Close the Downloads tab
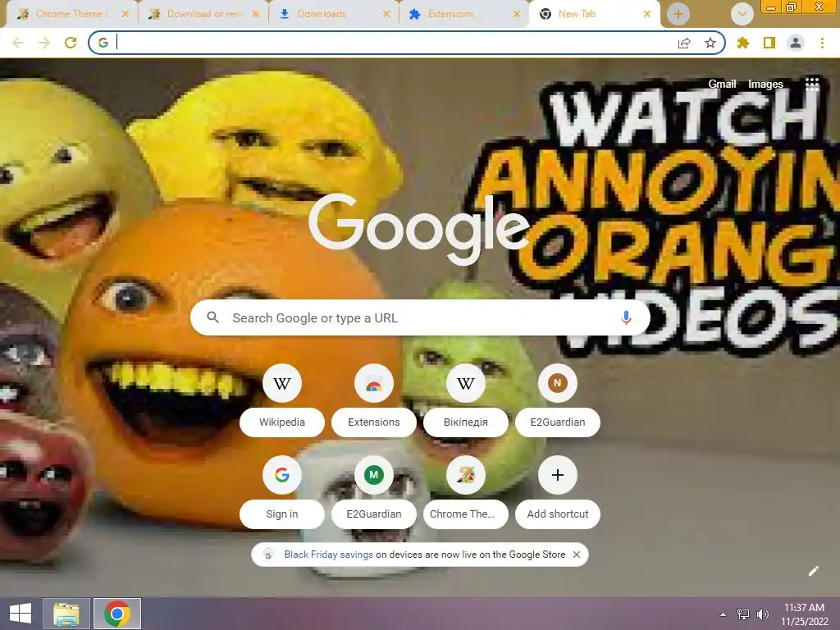 coord(386,14)
